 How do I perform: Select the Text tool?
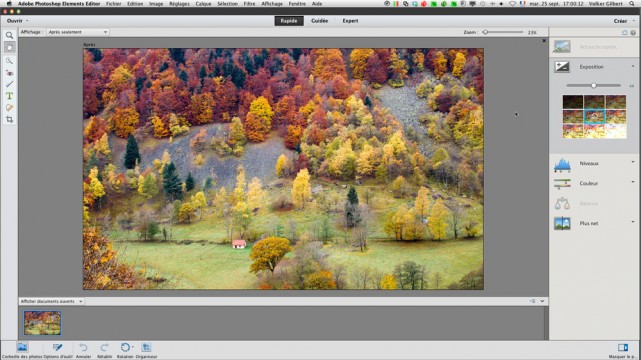coord(9,96)
